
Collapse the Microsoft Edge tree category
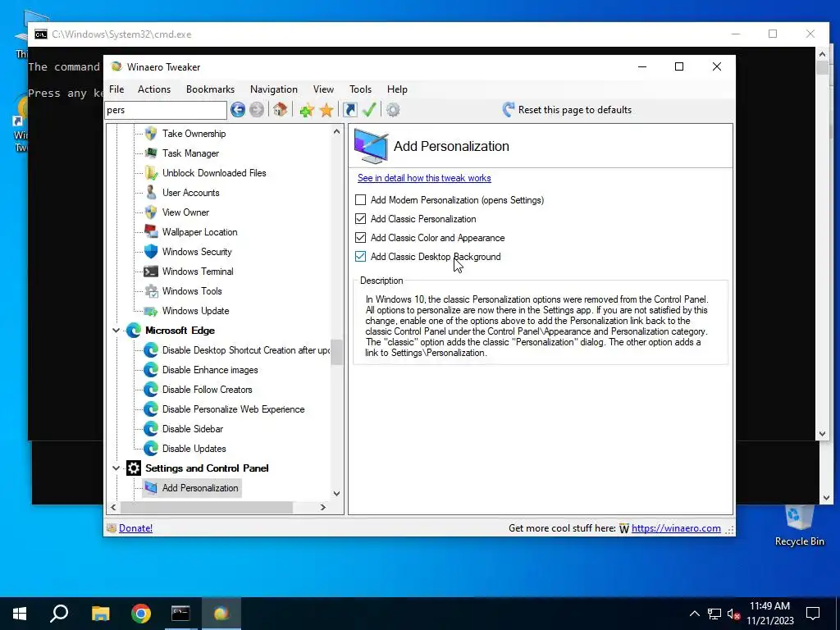[116, 331]
